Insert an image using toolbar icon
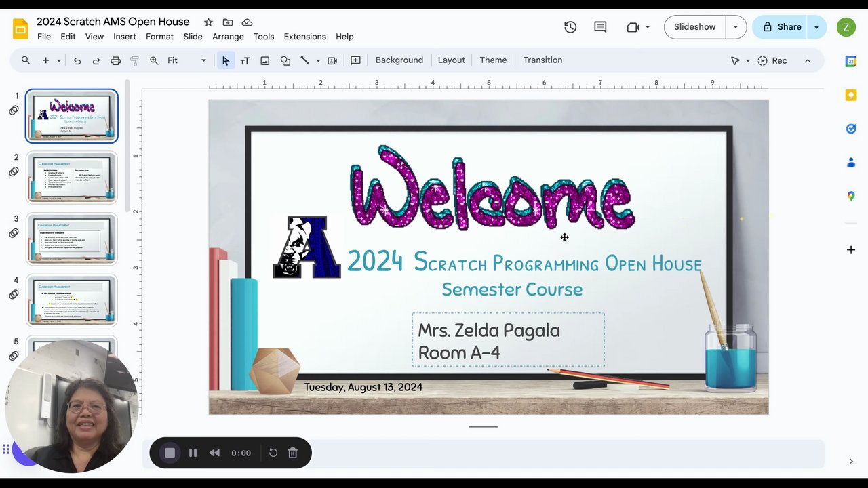The width and height of the screenshot is (868, 488). [x=264, y=60]
